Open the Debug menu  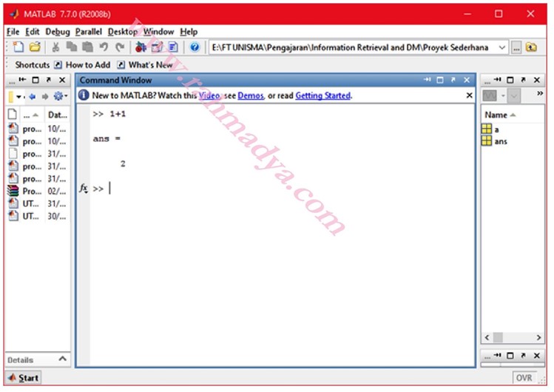pos(57,32)
